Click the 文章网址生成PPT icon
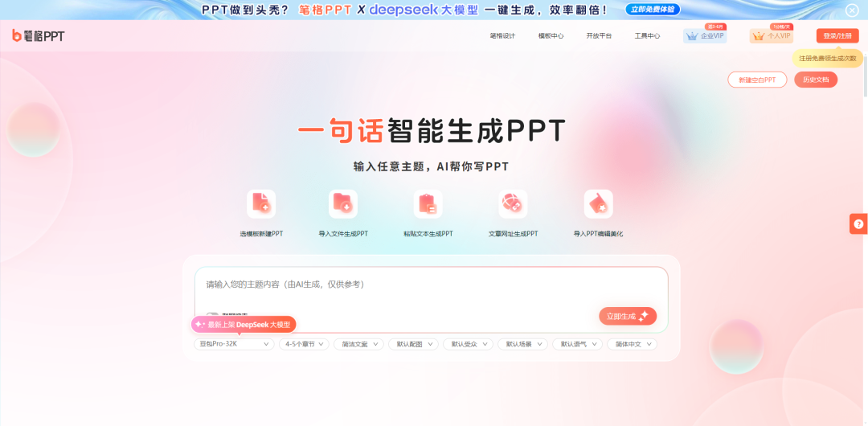Viewport: 868px width, 426px height. (x=513, y=204)
